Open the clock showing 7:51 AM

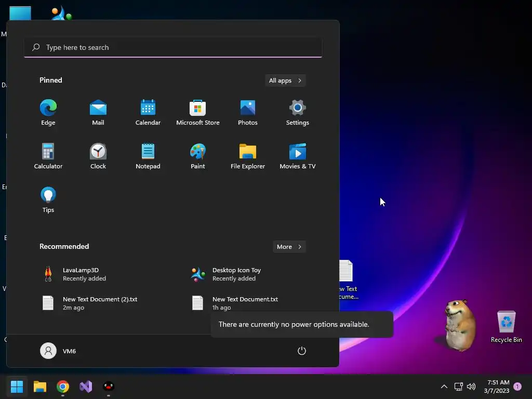coord(497,387)
